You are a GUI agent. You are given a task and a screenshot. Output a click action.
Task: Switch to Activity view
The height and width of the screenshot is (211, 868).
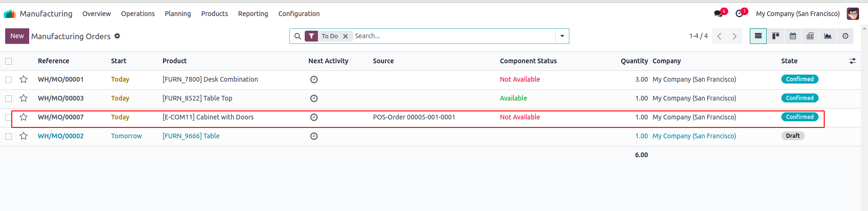(845, 36)
